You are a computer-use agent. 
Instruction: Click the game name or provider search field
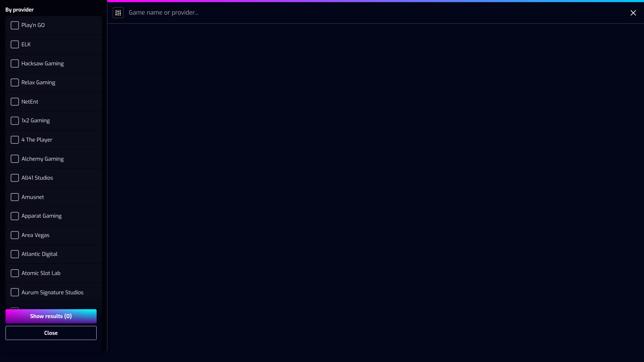click(376, 13)
